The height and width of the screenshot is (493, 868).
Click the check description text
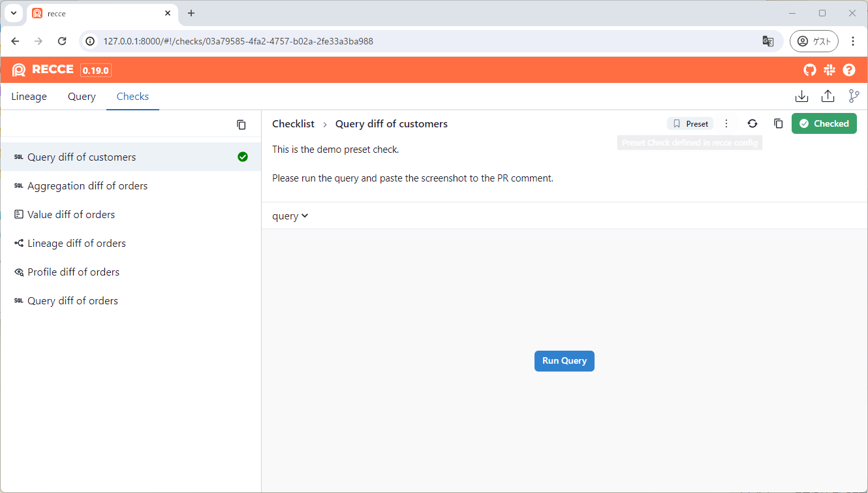[x=412, y=164]
